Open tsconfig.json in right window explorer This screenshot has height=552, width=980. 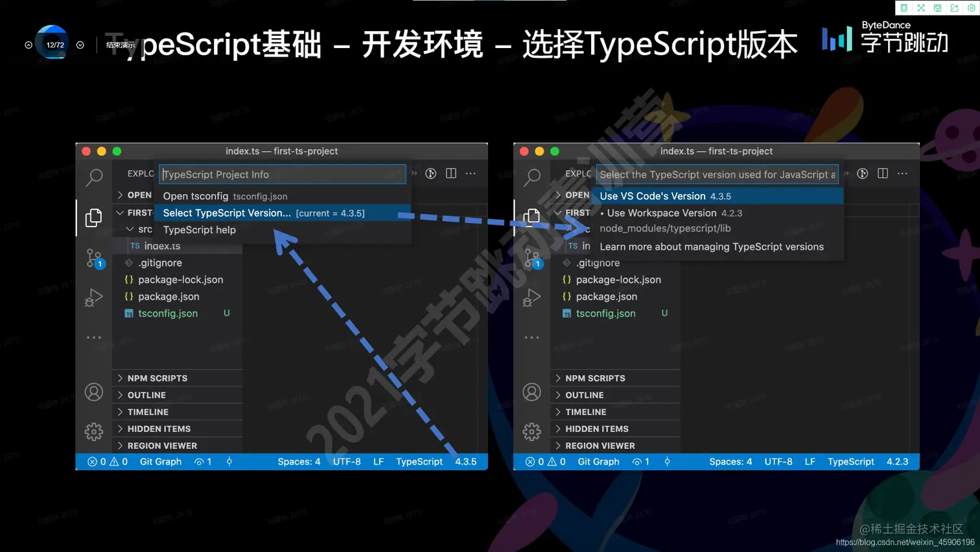click(616, 313)
